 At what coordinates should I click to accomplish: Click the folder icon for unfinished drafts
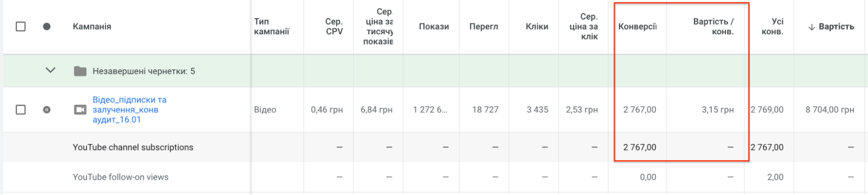[x=80, y=71]
